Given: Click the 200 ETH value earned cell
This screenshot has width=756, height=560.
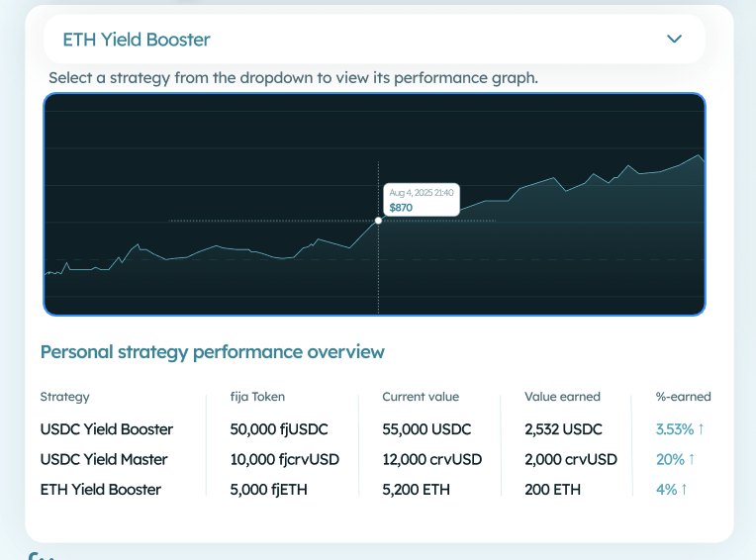Looking at the screenshot, I should [553, 489].
